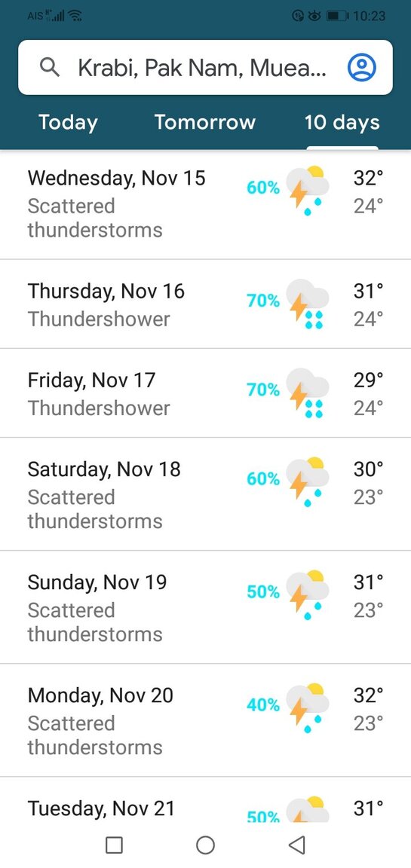This screenshot has width=411, height=868.
Task: Tap Thursday Nov 16 thundershower icon
Action: pos(308,304)
